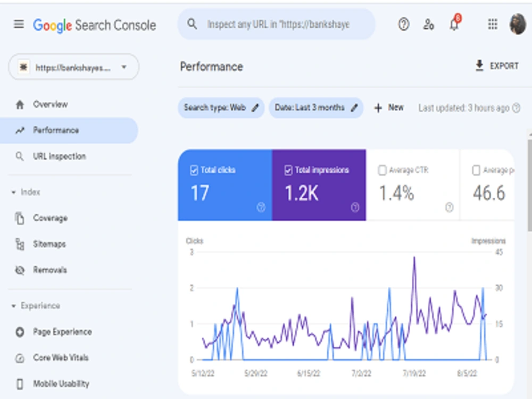This screenshot has width=532, height=399.
Task: Click the export download arrow icon
Action: (x=479, y=65)
